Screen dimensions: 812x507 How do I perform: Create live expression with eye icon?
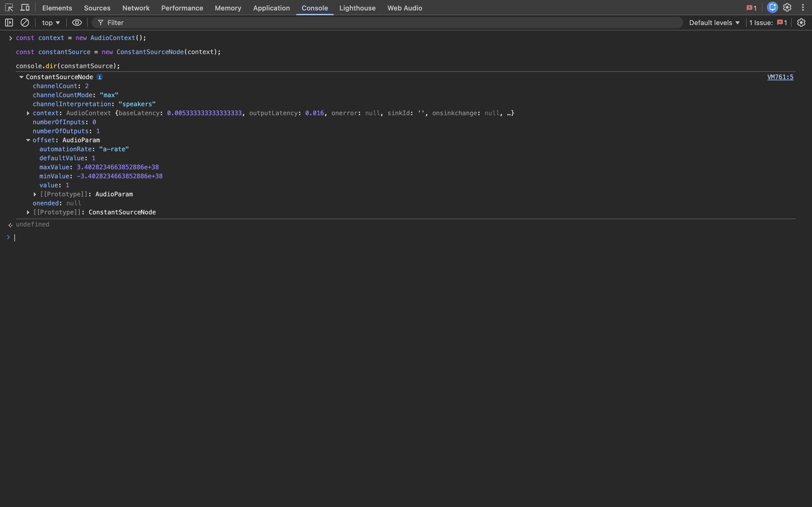77,23
